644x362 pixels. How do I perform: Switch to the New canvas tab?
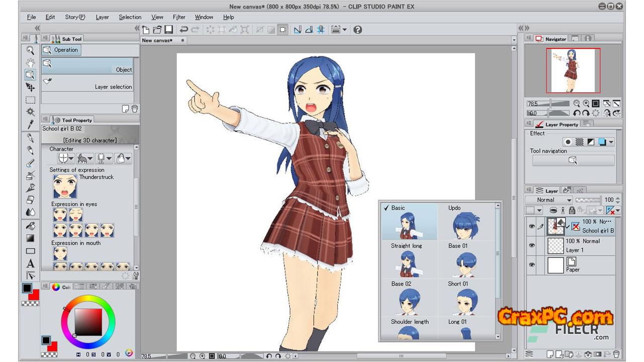coord(158,40)
